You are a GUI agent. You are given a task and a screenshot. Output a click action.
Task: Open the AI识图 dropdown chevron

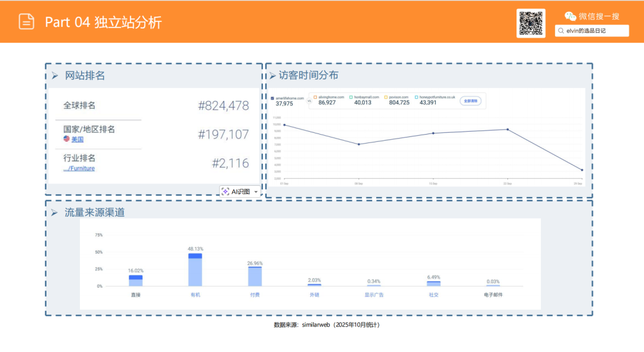point(256,191)
